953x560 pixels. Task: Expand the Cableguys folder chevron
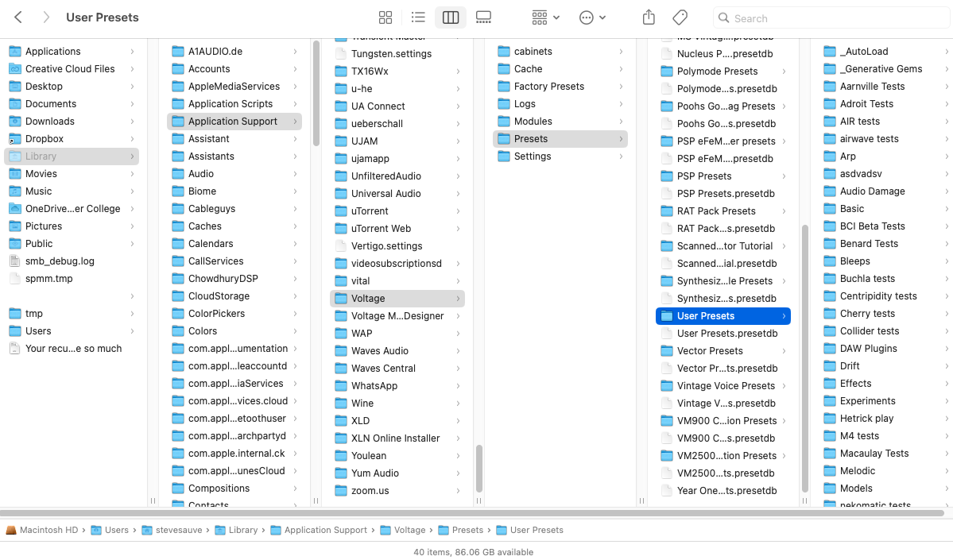[295, 209]
